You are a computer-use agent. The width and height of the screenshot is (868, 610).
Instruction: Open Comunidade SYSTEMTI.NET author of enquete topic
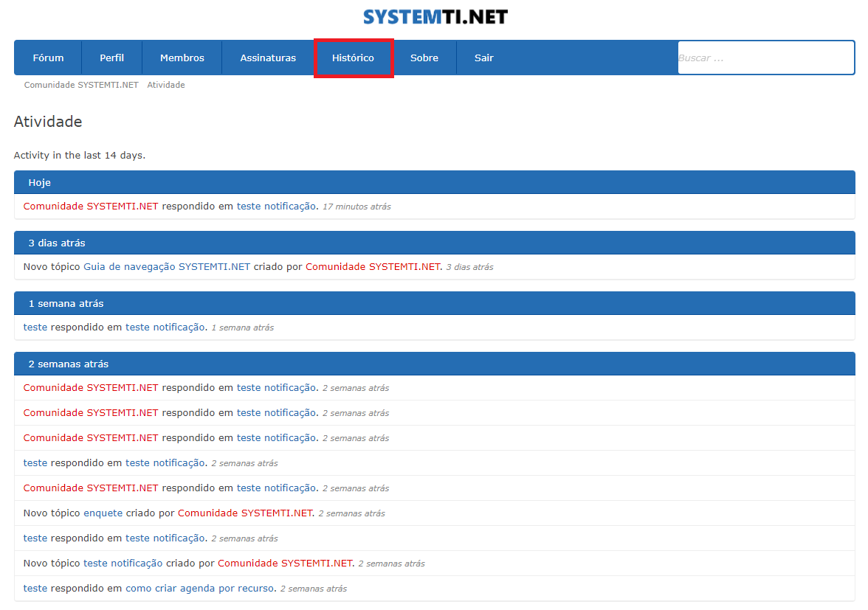coord(245,513)
